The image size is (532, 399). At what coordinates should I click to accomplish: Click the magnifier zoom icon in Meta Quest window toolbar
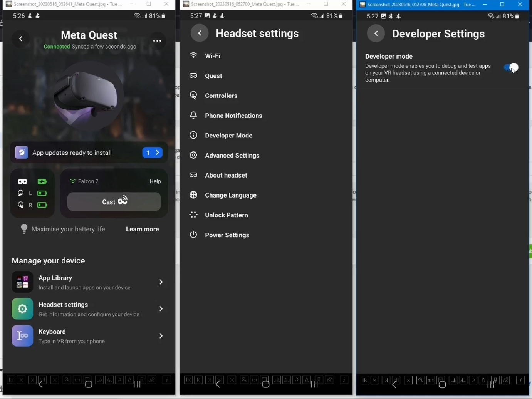pos(67,380)
